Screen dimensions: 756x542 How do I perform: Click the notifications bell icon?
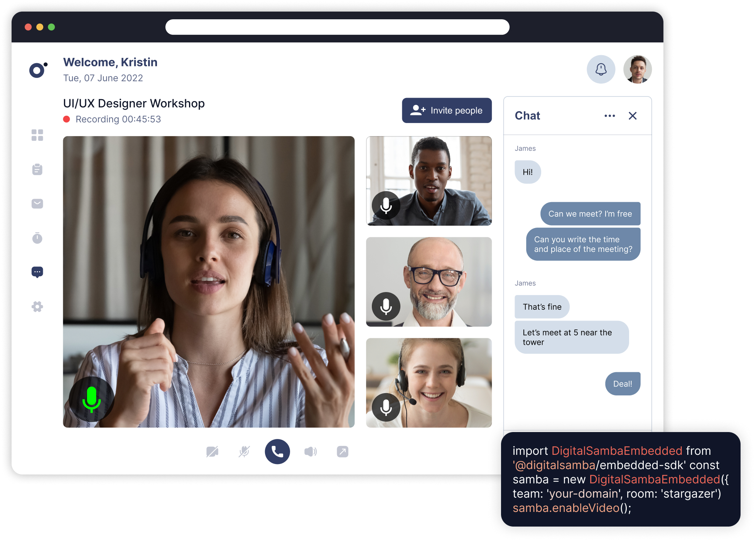[x=601, y=69]
